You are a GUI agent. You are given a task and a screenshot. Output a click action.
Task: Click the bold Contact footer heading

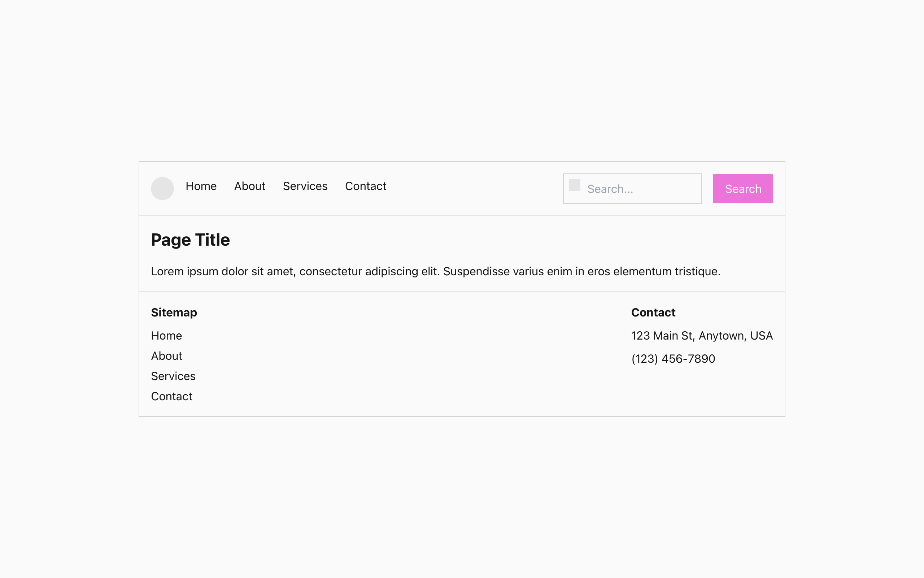653,313
